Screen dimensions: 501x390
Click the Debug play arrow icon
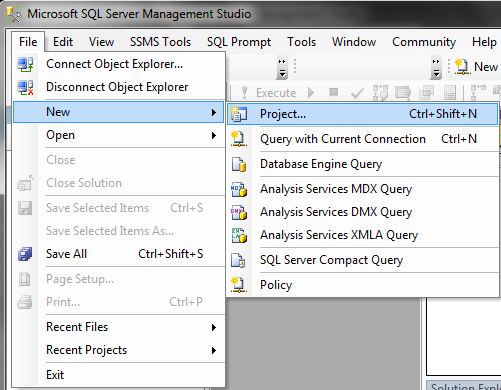(x=311, y=92)
